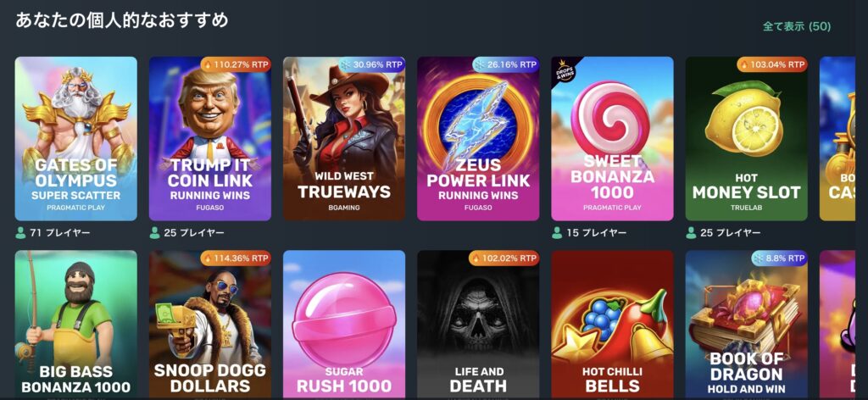Launch Trump It Coin Link slot
This screenshot has height=400, width=868.
click(x=210, y=139)
